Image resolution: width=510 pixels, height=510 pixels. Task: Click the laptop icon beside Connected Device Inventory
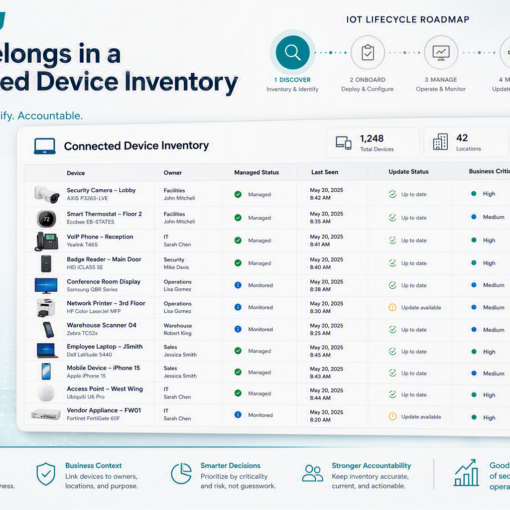coord(45,146)
